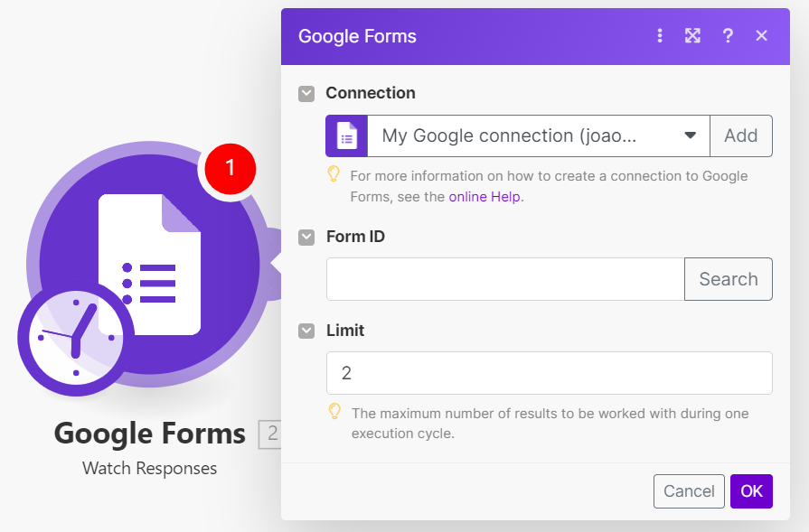Open the online Help link
Viewport: 809px width, 532px height.
pyautogui.click(x=484, y=197)
